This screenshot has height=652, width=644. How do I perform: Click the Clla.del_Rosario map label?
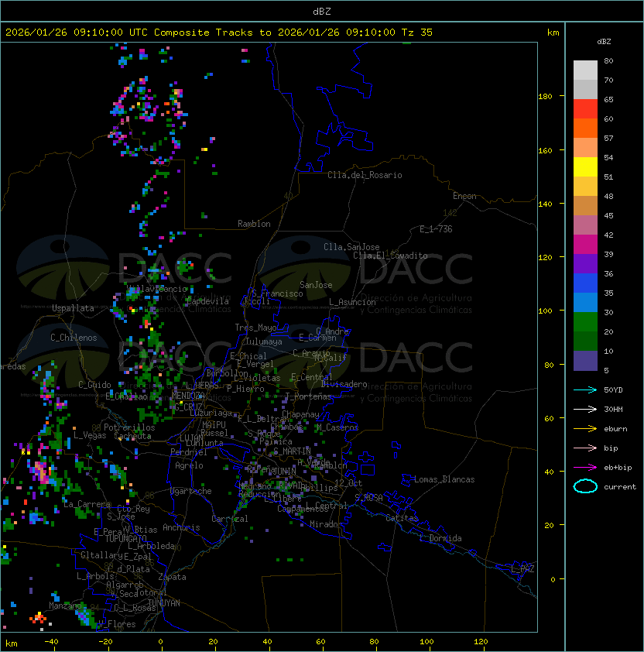pos(365,175)
